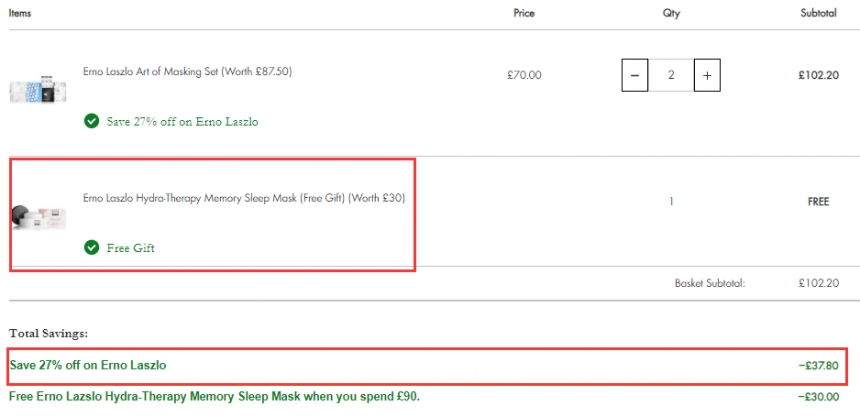Open the Hydra-Therapy Sleep Mask thumbnail
Screen dimensions: 860x417
pyautogui.click(x=38, y=217)
